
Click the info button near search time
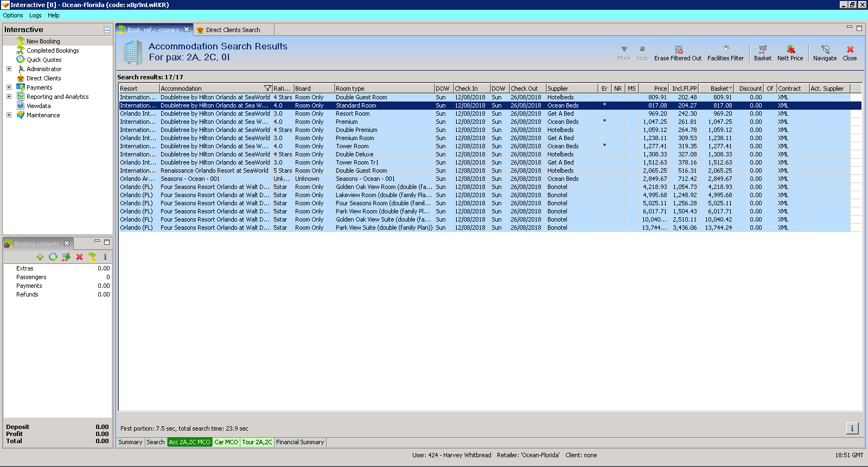click(x=852, y=428)
